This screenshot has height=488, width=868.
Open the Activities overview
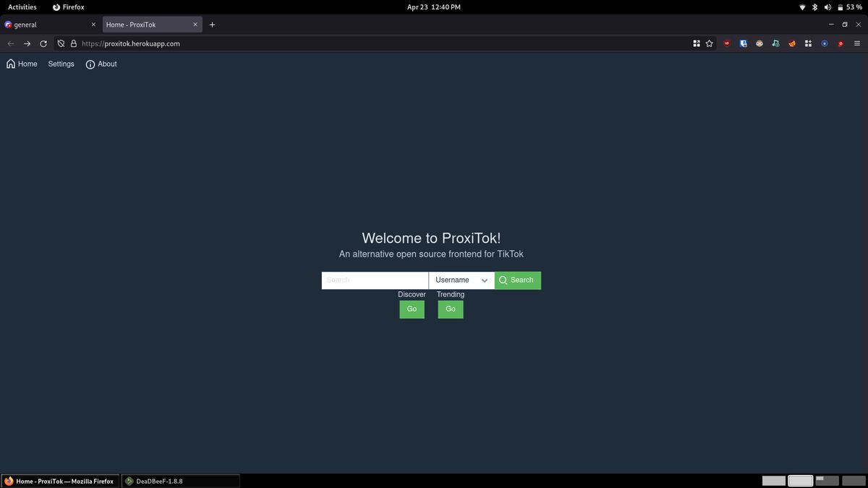pyautogui.click(x=22, y=7)
